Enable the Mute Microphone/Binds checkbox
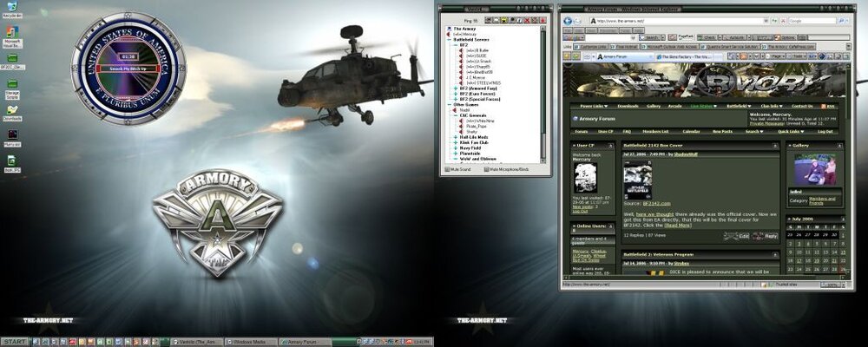 click(x=484, y=169)
